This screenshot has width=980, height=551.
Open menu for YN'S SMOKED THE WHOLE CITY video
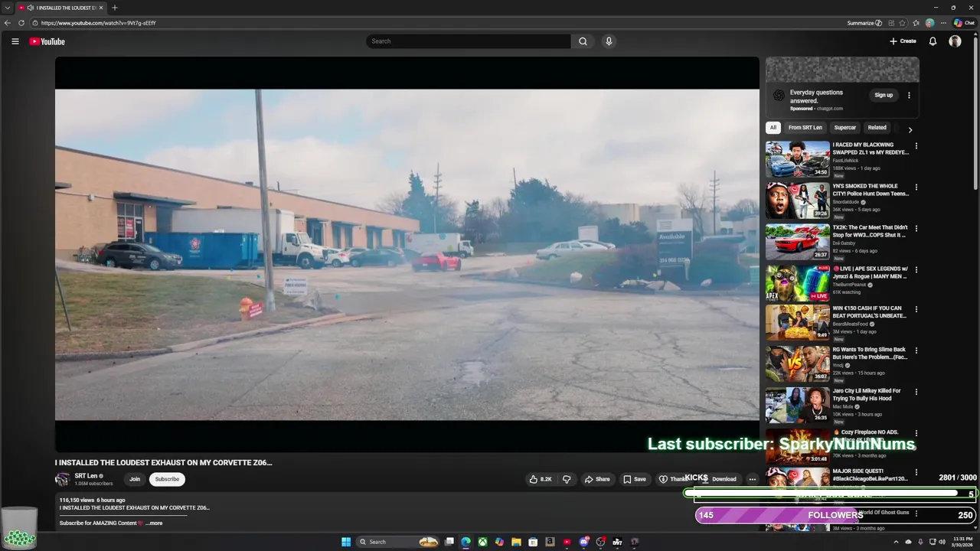coord(916,187)
